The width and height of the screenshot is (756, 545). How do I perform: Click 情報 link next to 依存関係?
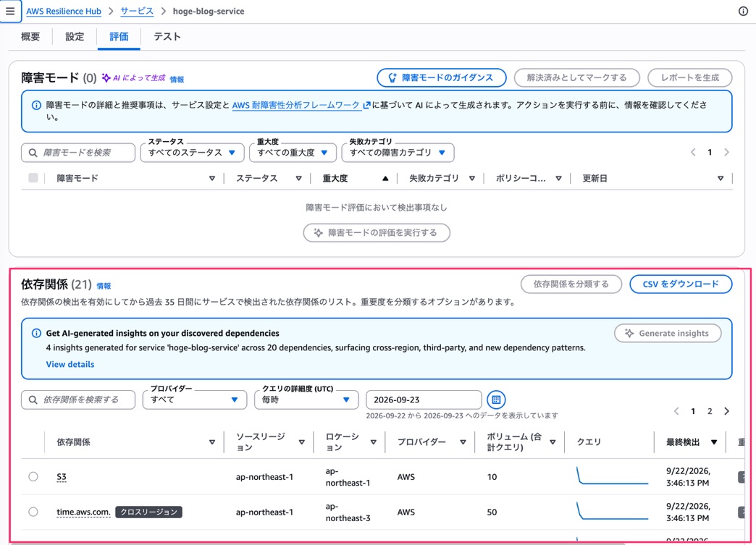point(104,286)
